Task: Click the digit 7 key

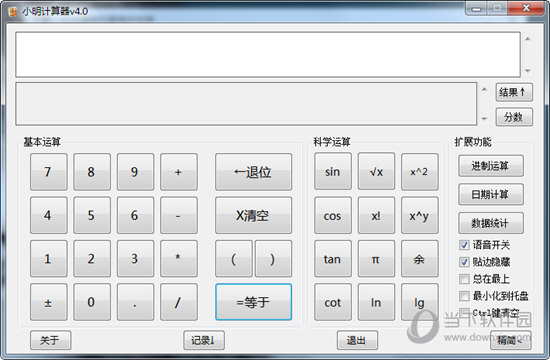Action: point(48,172)
